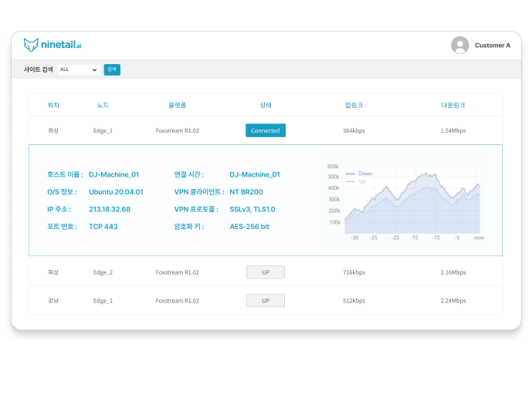Image resolution: width=532 pixels, height=408 pixels.
Task: Open the 사이트 검색 ALL dropdown
Action: coord(79,69)
